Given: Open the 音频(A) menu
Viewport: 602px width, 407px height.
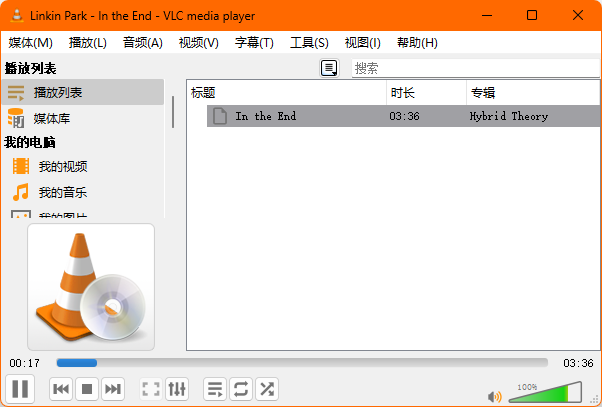Looking at the screenshot, I should pyautogui.click(x=143, y=43).
